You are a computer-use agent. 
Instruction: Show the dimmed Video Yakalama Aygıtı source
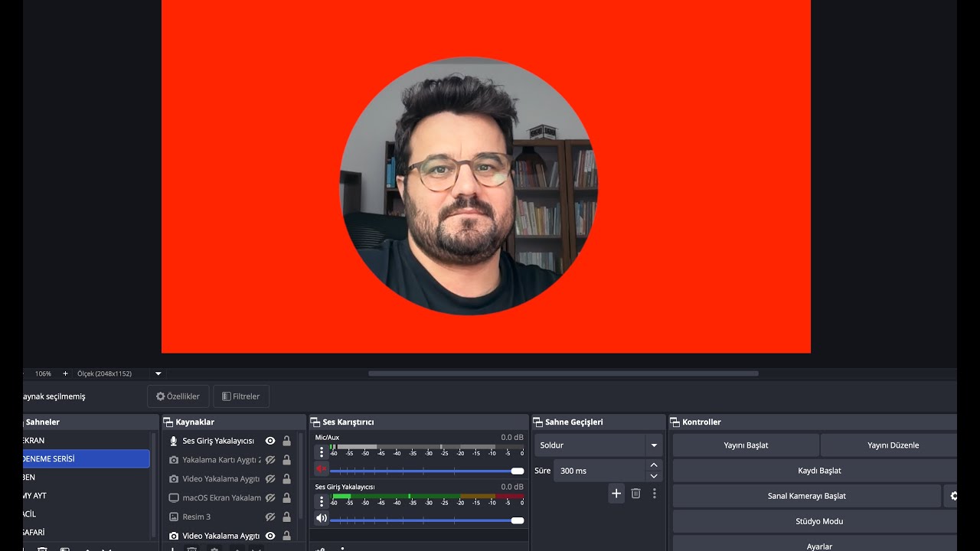(270, 478)
